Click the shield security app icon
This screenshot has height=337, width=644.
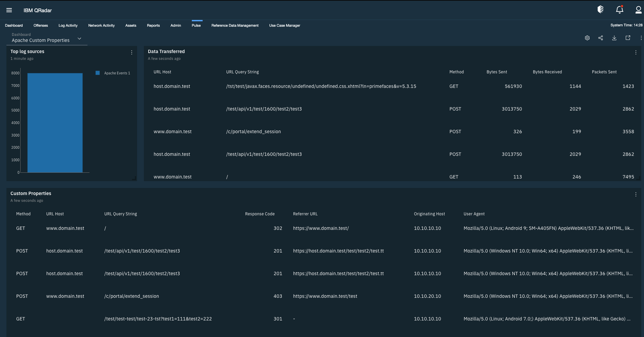(601, 9)
